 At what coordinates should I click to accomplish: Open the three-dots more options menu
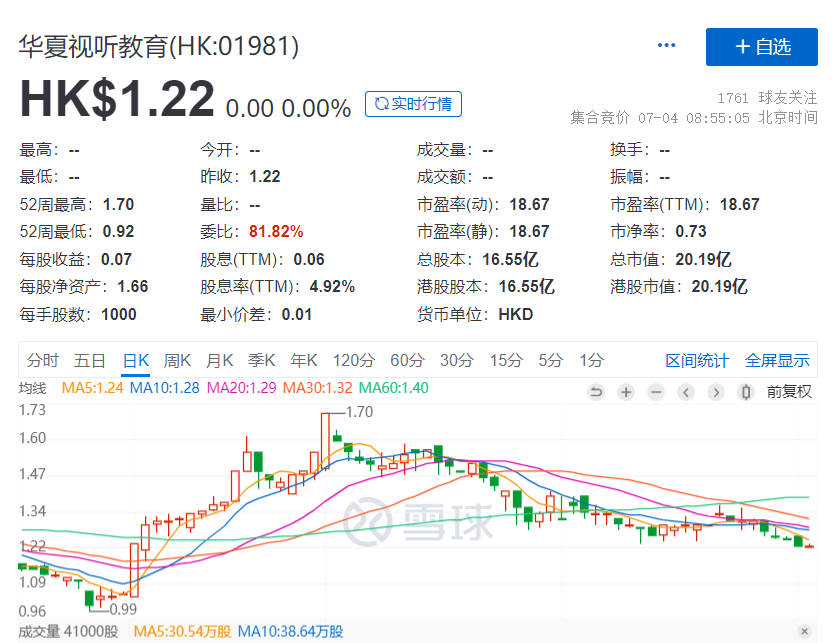click(666, 45)
